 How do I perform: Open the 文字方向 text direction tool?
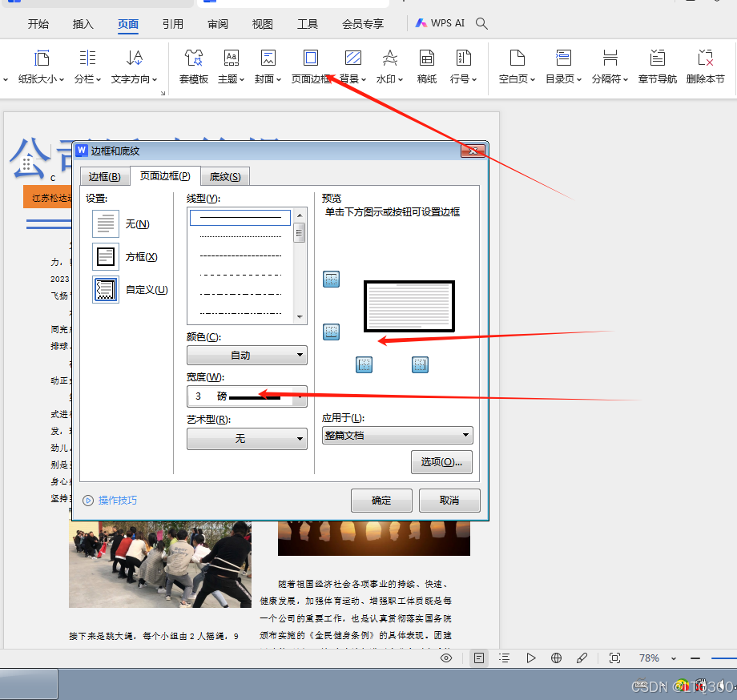click(x=134, y=66)
